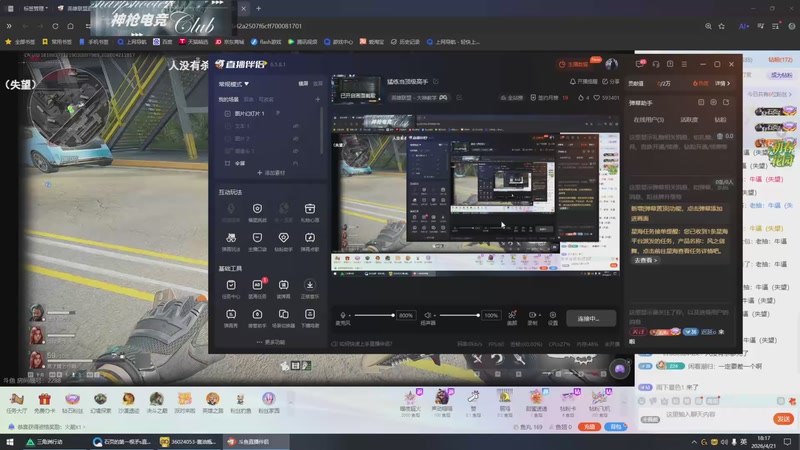Viewport: 800px width, 450px height.
Task: Click the pop-out icon in 弹幕助手 header
Action: pyautogui.click(x=726, y=103)
